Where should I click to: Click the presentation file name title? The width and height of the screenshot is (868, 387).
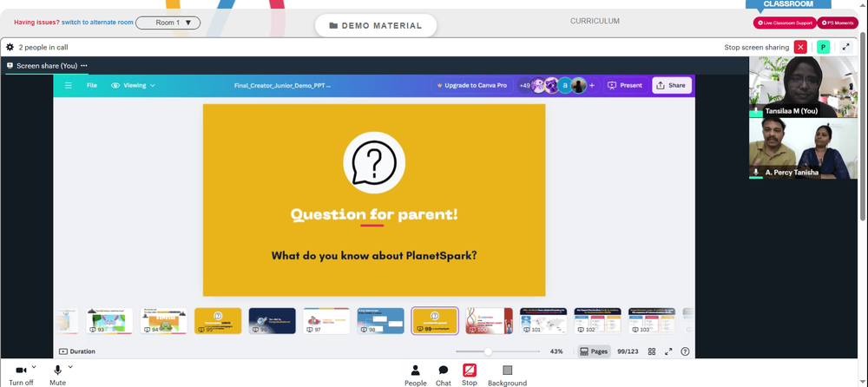point(282,85)
